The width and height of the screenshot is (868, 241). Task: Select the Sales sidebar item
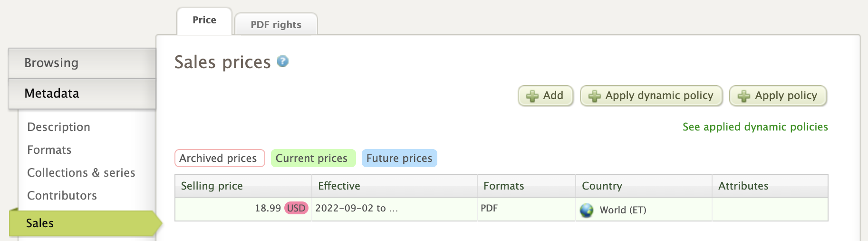40,223
